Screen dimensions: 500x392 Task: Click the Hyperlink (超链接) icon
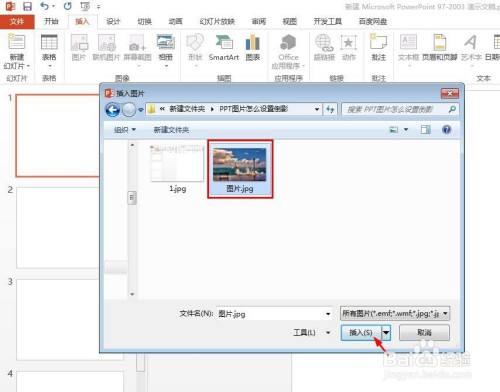coord(324,43)
